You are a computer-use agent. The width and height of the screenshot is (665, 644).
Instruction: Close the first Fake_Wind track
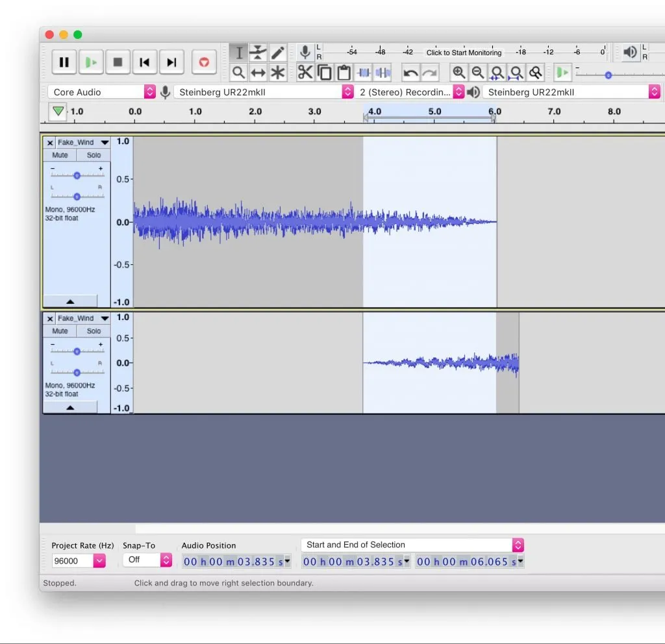(x=50, y=143)
